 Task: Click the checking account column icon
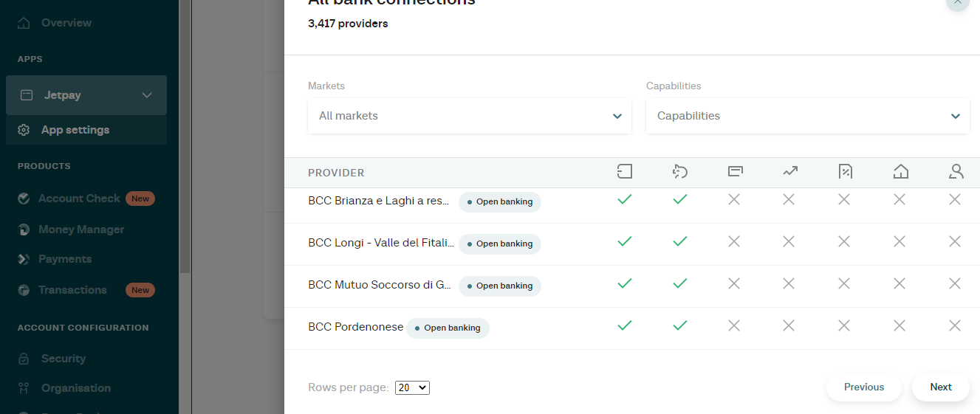(625, 172)
